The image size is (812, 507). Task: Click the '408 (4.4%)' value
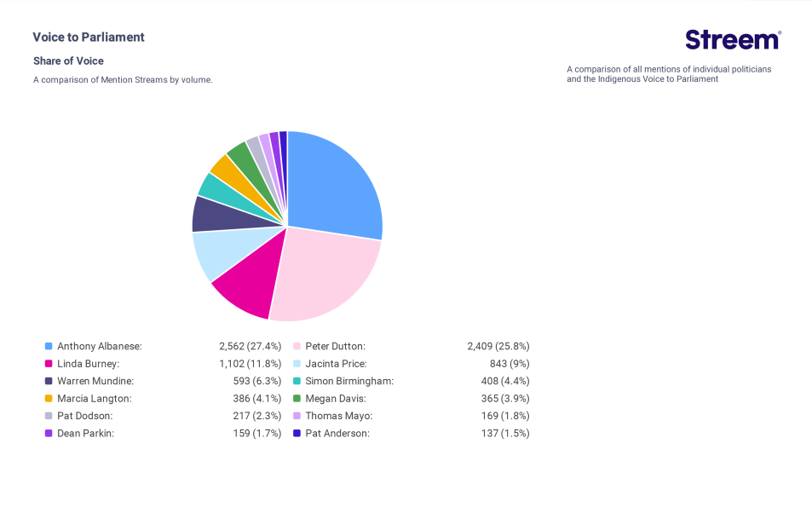(505, 381)
